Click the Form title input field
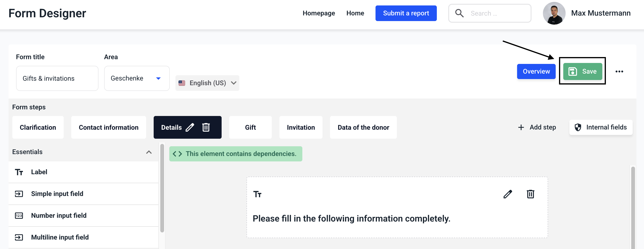 click(57, 79)
